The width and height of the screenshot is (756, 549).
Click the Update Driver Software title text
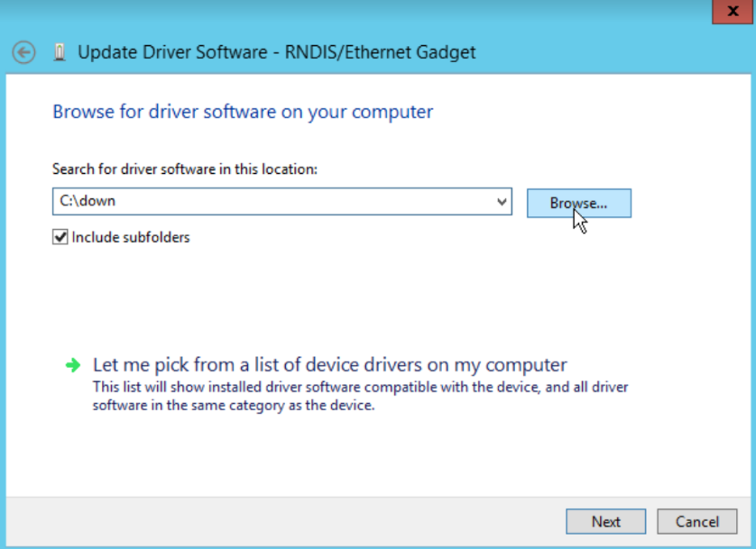click(276, 52)
